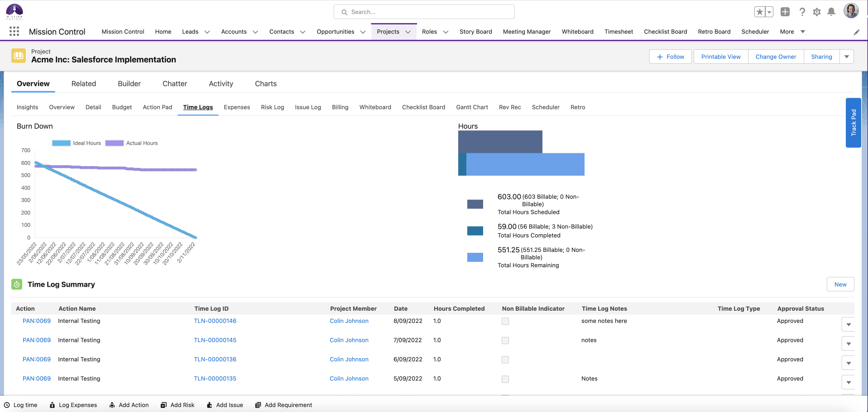Screen dimensions: 868x412
Task: Click the Time Log Summary stopwatch icon
Action: [x=17, y=284]
